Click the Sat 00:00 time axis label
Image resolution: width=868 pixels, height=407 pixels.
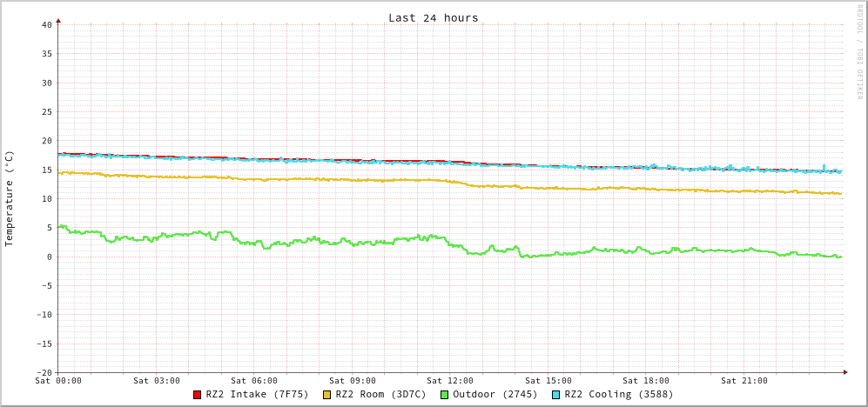pos(58,380)
